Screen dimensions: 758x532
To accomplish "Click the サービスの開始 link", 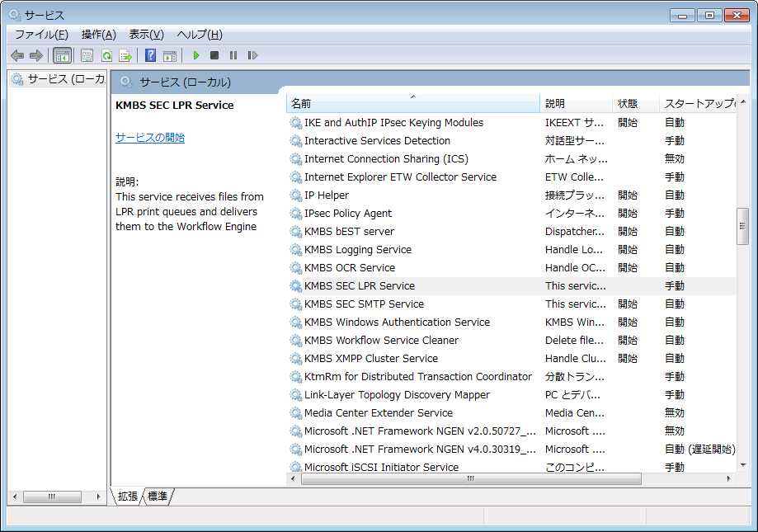I will [150, 138].
